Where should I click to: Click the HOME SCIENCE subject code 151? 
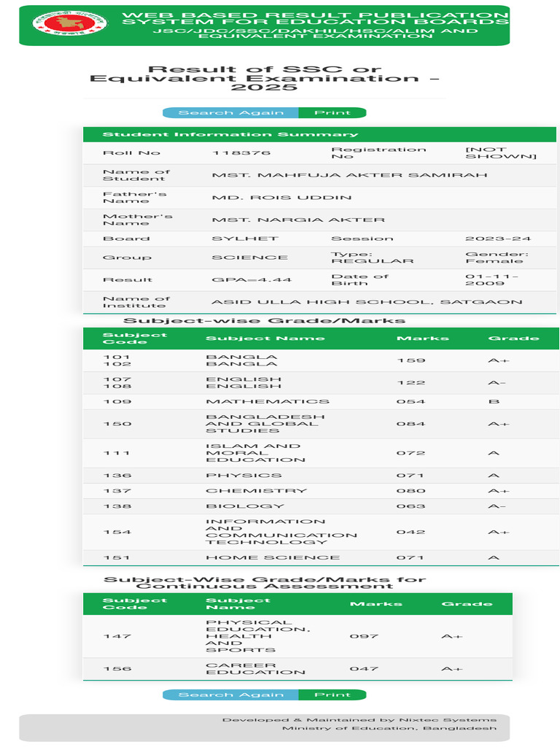point(117,558)
